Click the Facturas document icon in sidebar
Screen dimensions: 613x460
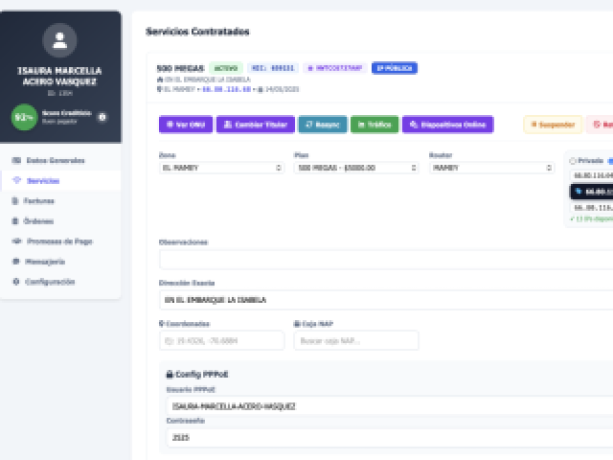click(15, 201)
